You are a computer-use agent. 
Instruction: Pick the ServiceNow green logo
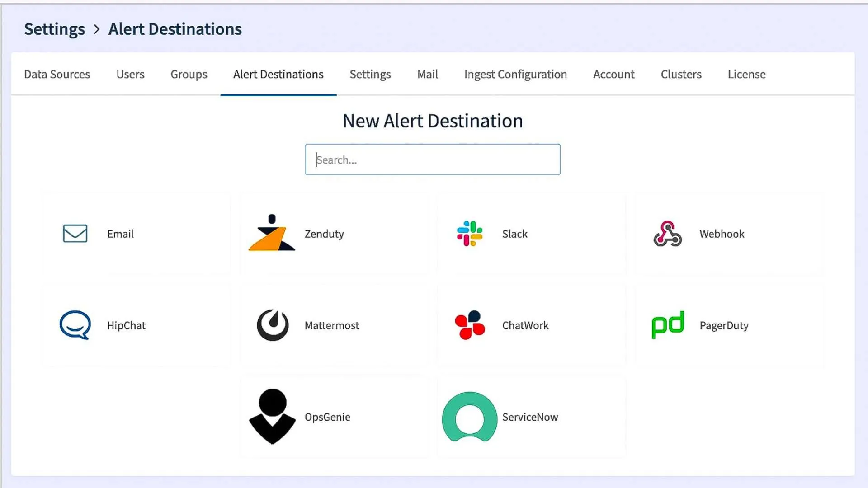click(x=470, y=417)
